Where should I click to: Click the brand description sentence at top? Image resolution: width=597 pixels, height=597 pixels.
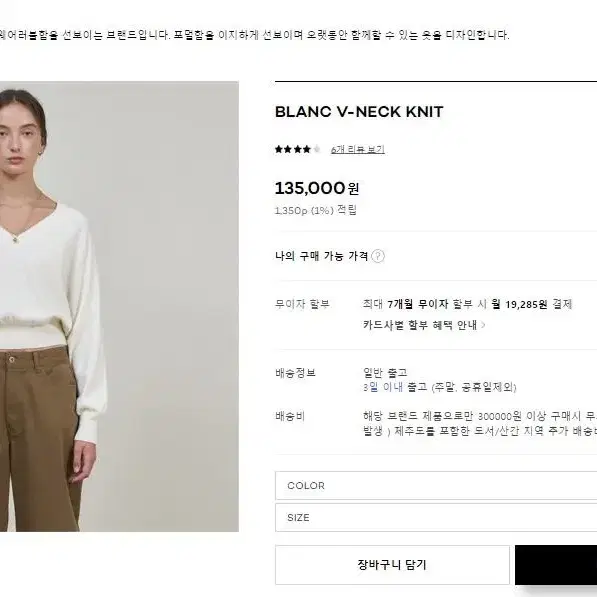click(x=254, y=35)
